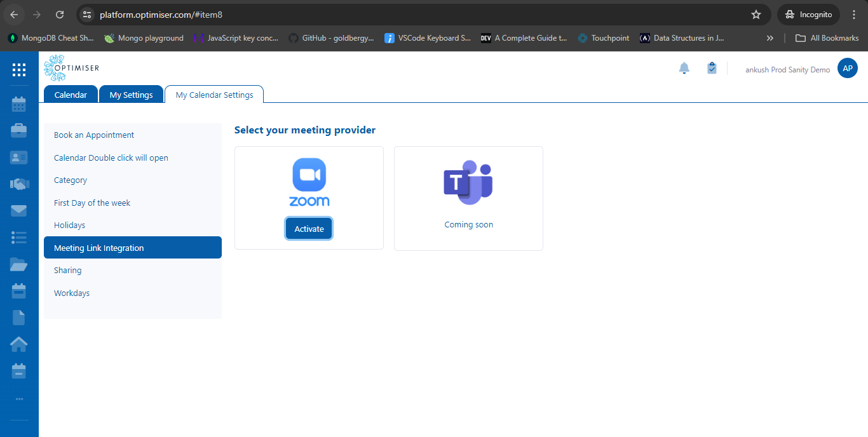Click the briefcase icon in sidebar
The width and height of the screenshot is (868, 437).
19,130
